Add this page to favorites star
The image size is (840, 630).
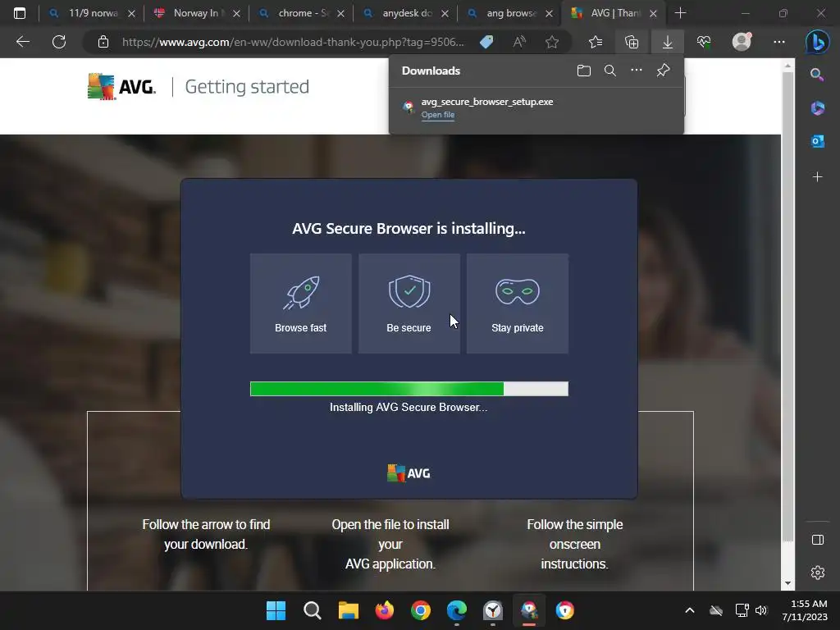click(x=552, y=42)
